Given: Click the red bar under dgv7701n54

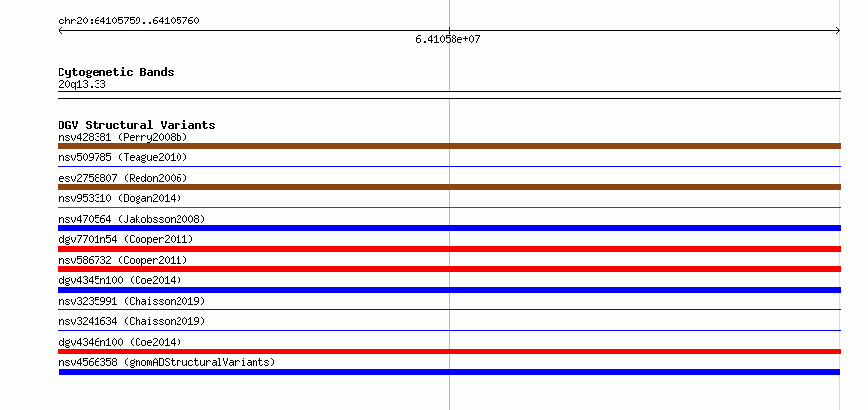Looking at the screenshot, I should pos(449,249).
